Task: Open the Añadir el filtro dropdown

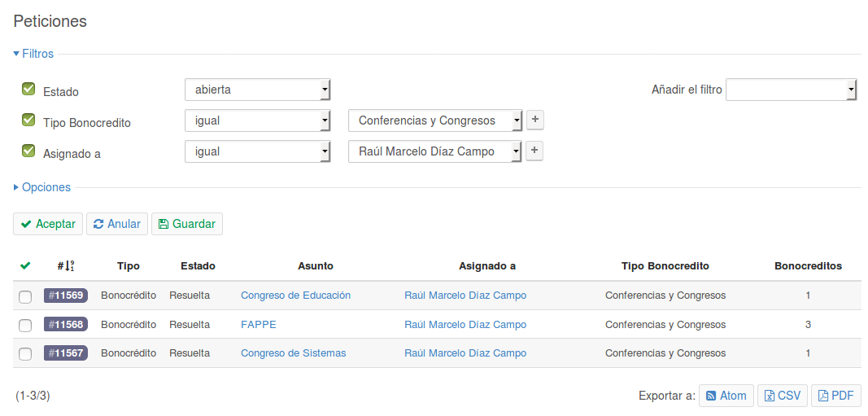Action: coord(791,90)
